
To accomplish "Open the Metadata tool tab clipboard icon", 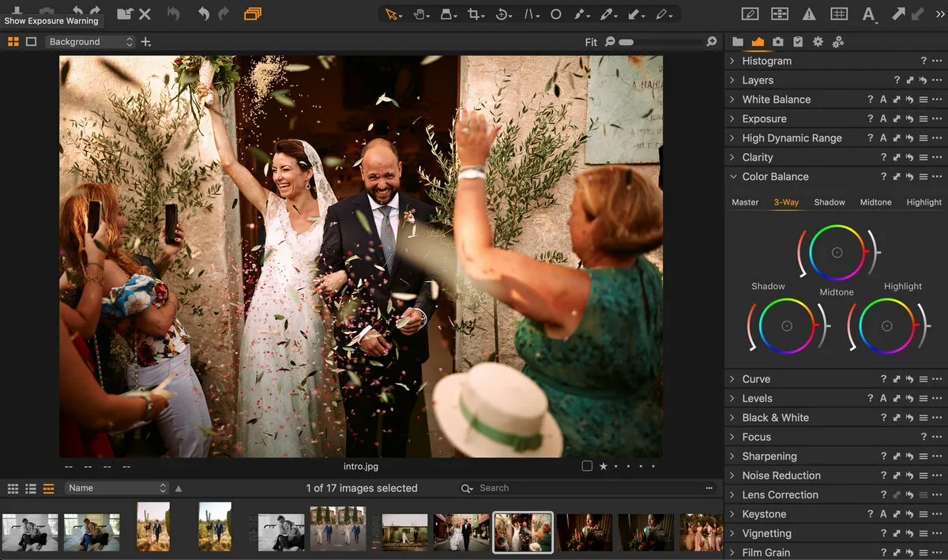I will click(x=799, y=42).
